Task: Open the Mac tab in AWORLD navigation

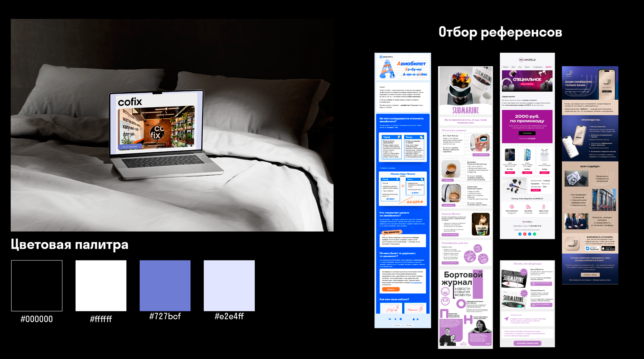Action: click(520, 67)
